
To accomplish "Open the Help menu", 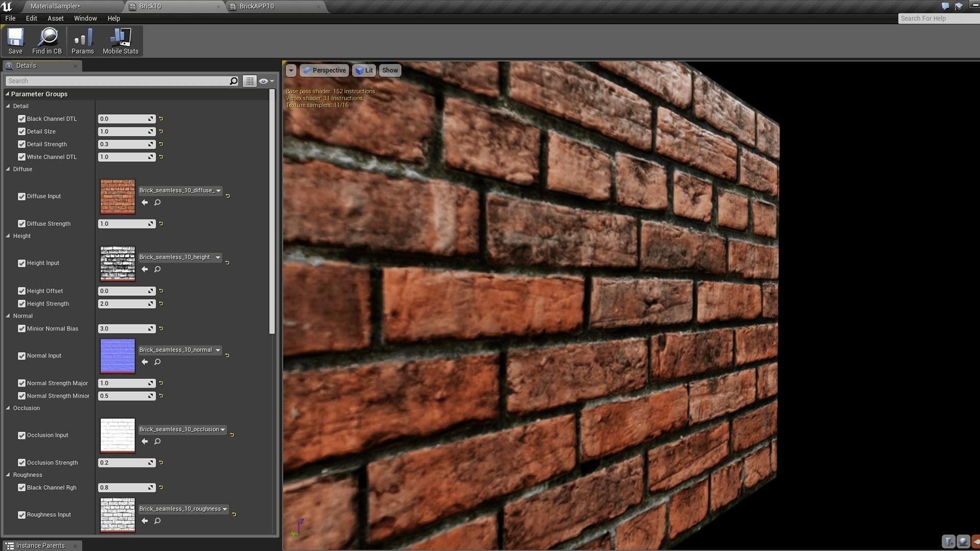I will click(x=114, y=18).
